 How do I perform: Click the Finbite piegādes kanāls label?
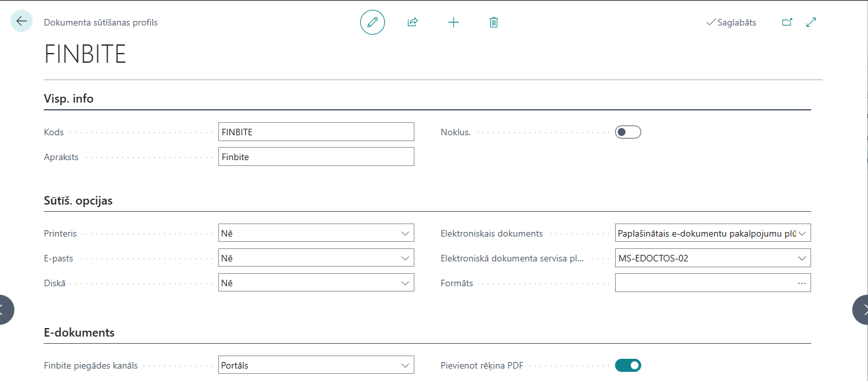coord(91,365)
